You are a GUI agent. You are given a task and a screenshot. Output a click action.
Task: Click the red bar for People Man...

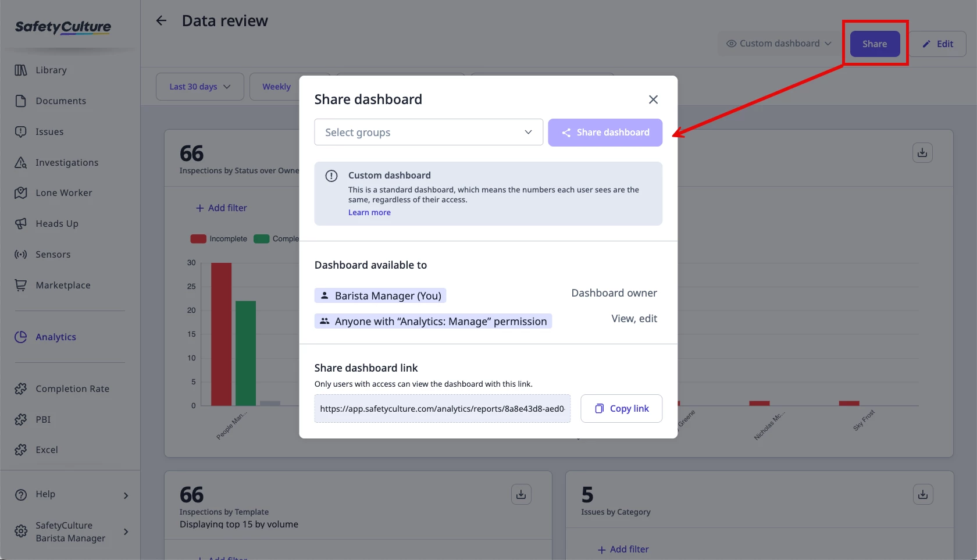tap(221, 334)
